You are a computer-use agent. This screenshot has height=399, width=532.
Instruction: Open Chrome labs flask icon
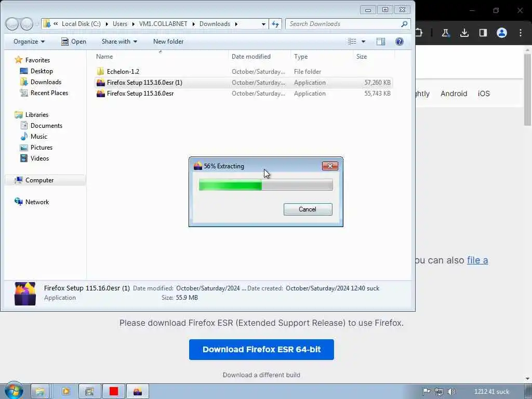pyautogui.click(x=445, y=33)
